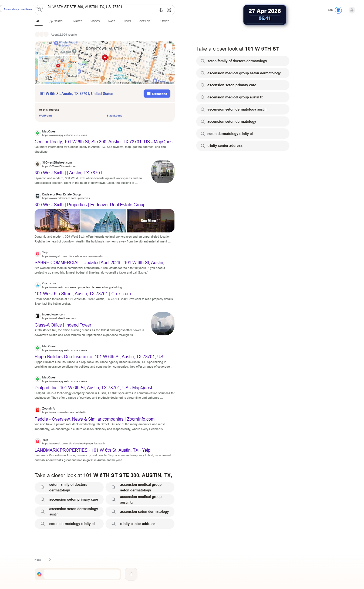
Task: Click the MapQuest favicon on the Cencor Realty result
Action: point(38,133)
